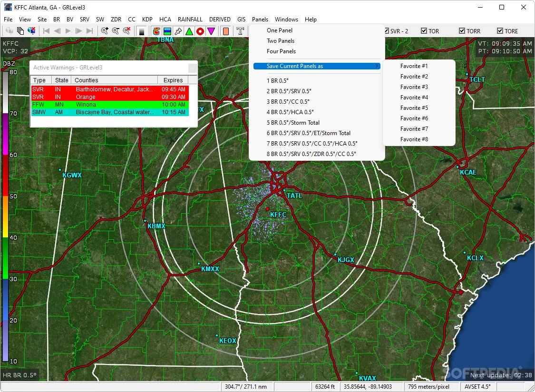Open the BV product menu
Image resolution: width=535 pixels, height=392 pixels.
[70, 20]
